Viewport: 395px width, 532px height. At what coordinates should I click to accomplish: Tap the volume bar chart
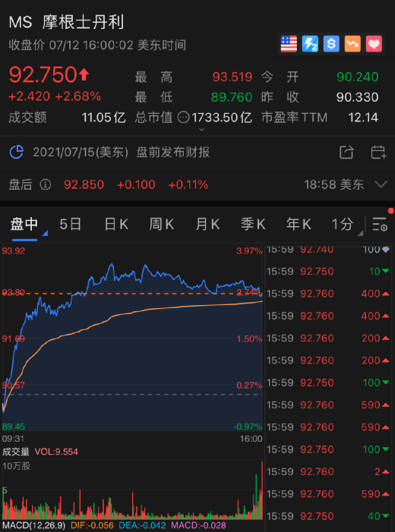pyautogui.click(x=132, y=490)
